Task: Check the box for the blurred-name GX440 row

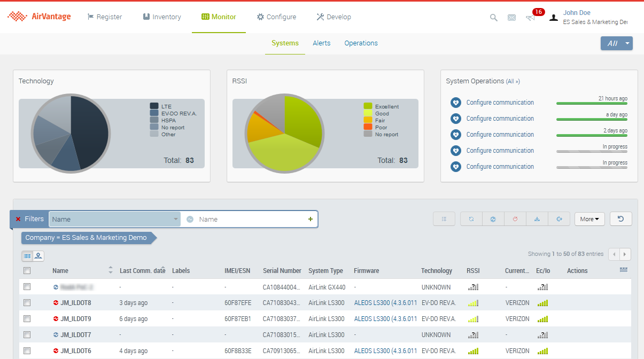Action: (27, 287)
